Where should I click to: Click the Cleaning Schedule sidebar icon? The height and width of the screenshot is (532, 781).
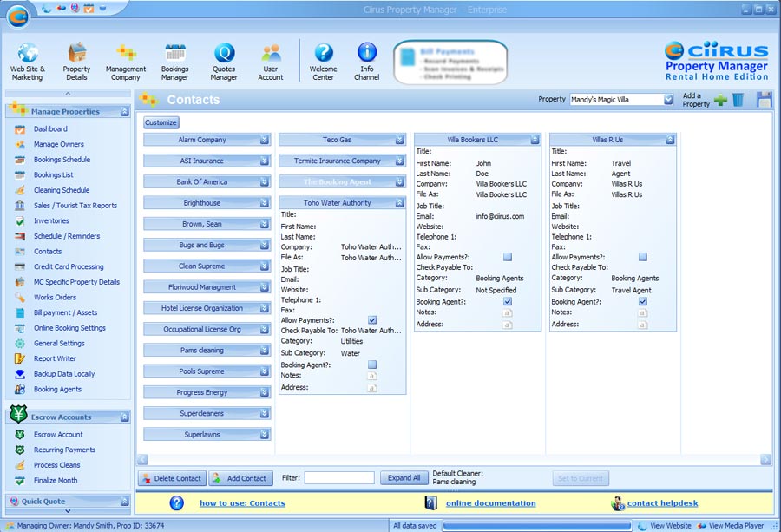click(20, 190)
